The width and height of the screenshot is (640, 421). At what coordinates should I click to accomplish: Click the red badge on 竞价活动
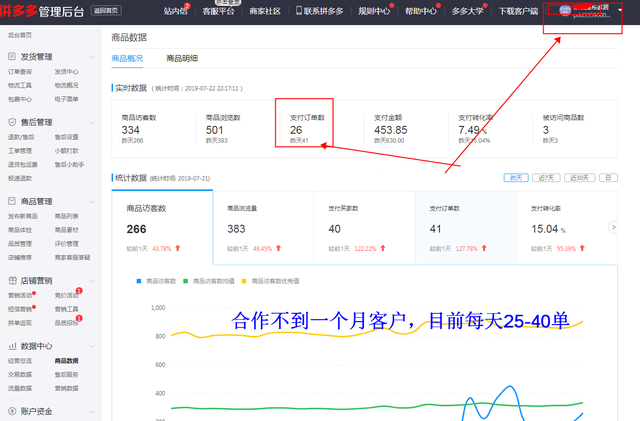[79, 291]
